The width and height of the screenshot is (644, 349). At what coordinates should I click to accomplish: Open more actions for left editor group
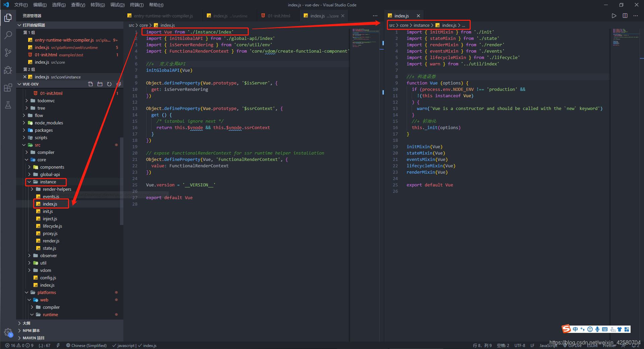[x=375, y=16]
